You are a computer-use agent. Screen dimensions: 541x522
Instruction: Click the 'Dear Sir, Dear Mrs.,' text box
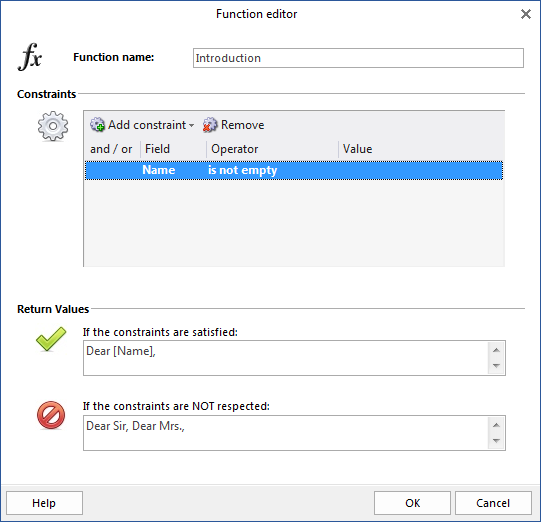[x=286, y=433]
